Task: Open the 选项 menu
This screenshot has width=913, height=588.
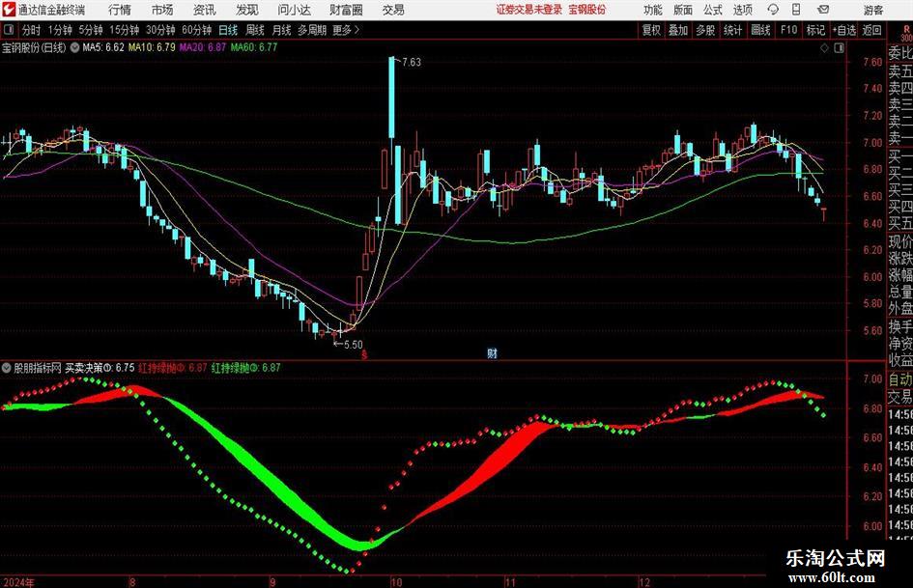Action: [743, 10]
